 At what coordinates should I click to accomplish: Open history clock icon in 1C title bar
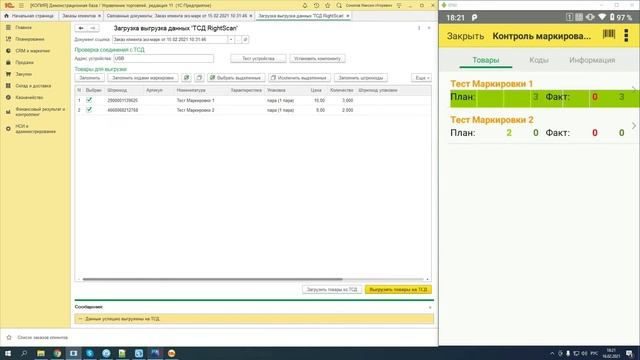[316, 5]
